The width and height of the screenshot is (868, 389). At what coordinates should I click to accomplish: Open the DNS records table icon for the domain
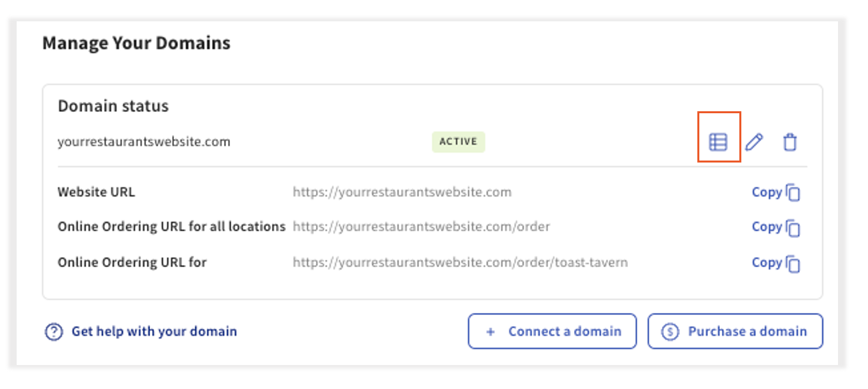point(717,141)
